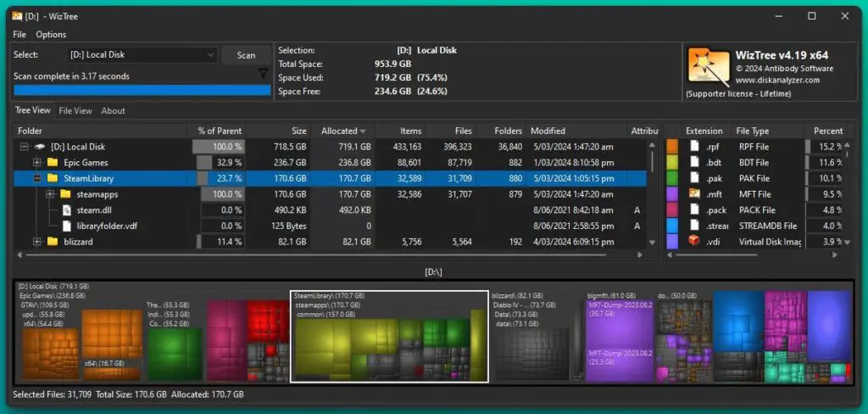The image size is (868, 414).
Task: Click the SteamLibrary block in the treemap
Action: [x=389, y=337]
